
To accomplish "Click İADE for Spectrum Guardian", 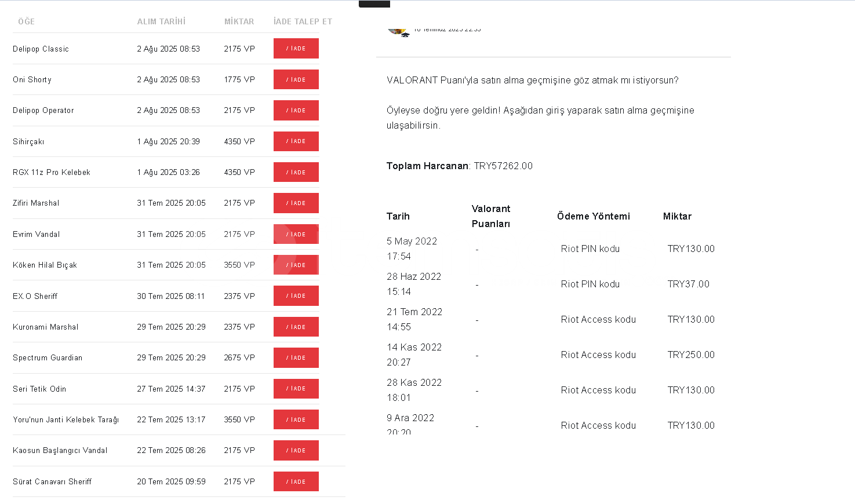I will click(296, 357).
